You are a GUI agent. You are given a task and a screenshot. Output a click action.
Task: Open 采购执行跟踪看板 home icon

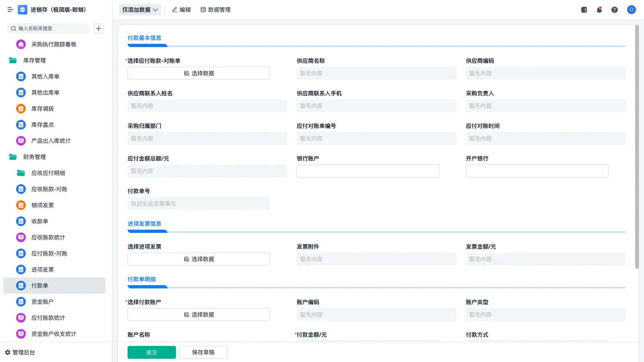(x=21, y=44)
